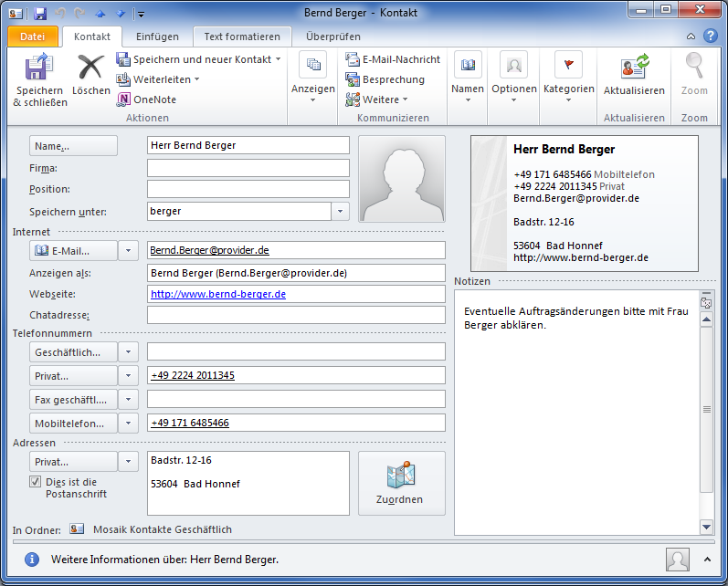This screenshot has width=728, height=586.
Task: Click the Firma input field
Action: (248, 168)
